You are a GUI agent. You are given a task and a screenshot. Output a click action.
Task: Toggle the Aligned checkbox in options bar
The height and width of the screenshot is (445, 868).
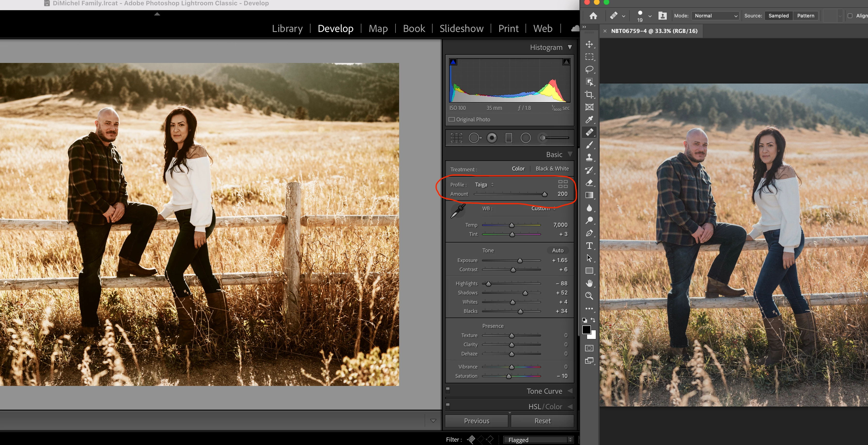coord(850,16)
